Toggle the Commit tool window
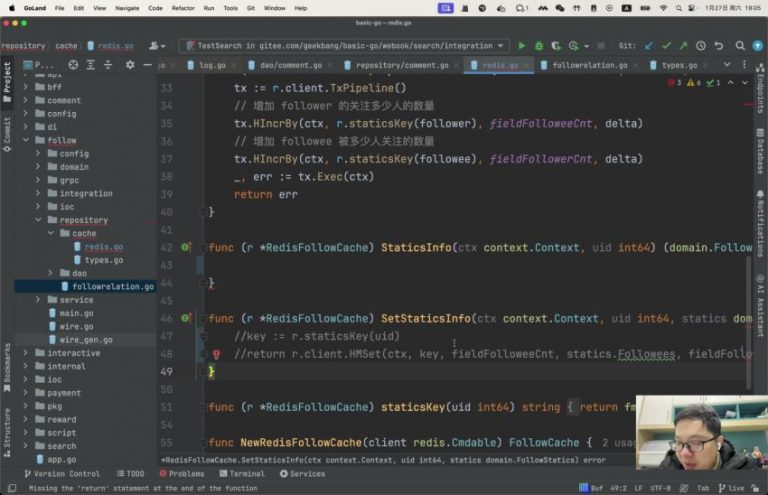The width and height of the screenshot is (768, 495). (7, 132)
